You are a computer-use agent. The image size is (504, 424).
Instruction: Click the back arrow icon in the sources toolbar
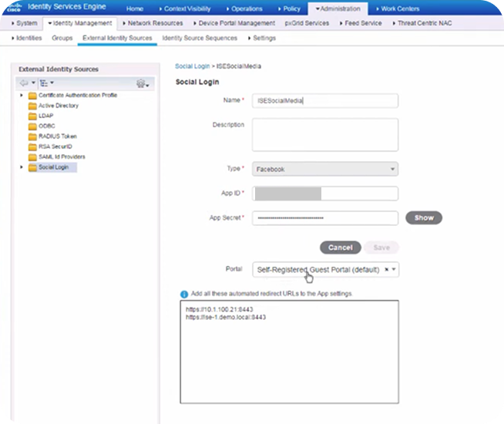pos(24,83)
